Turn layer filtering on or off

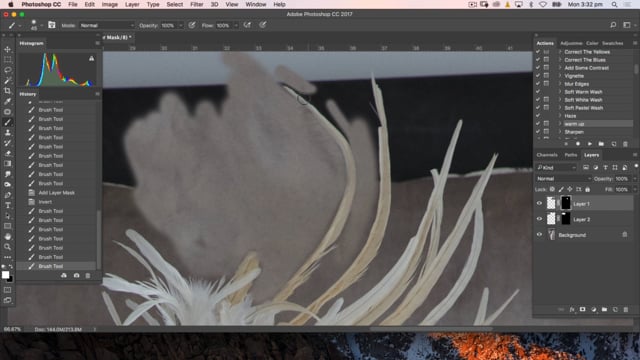[x=636, y=166]
